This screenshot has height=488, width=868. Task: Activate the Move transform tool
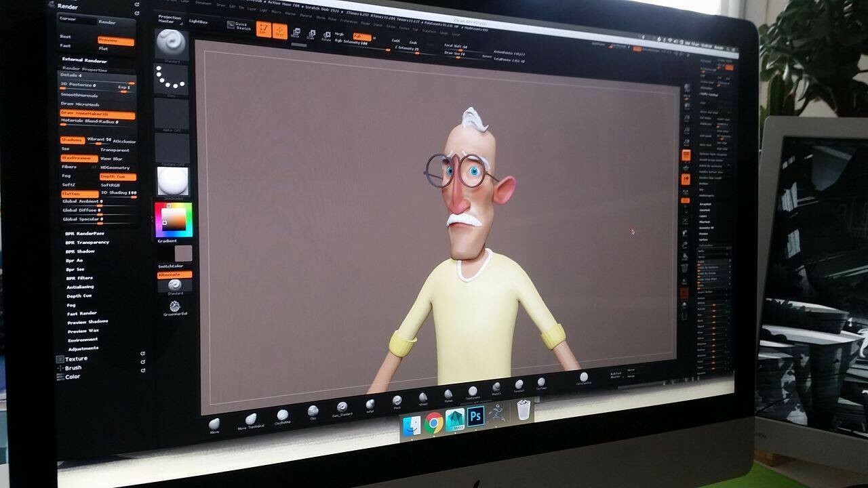[296, 33]
